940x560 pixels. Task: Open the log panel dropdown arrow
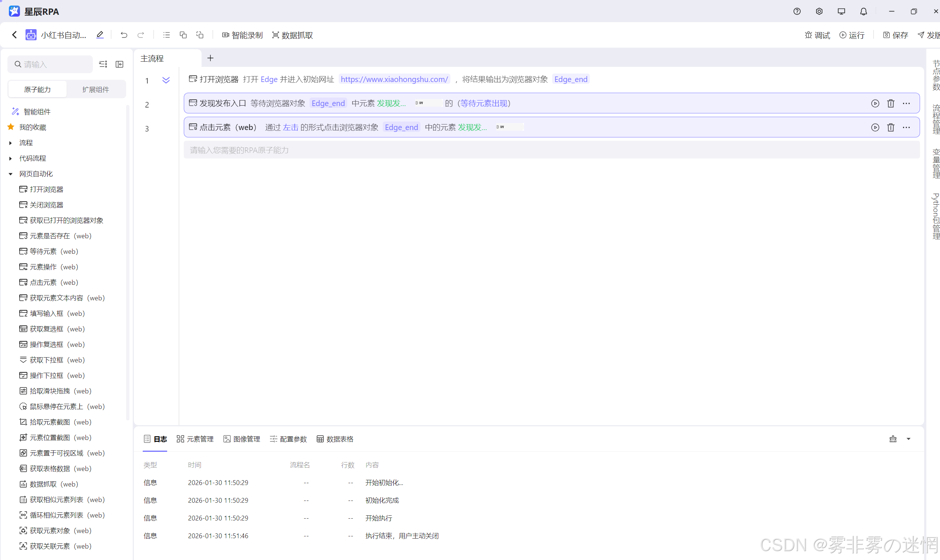click(x=909, y=439)
